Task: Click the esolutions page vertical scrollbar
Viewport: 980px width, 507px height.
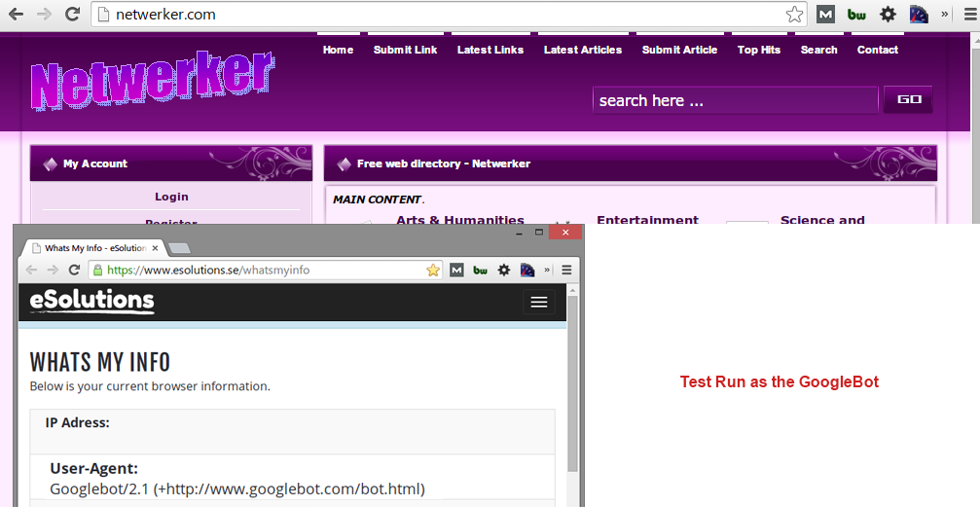Action: (x=573, y=389)
